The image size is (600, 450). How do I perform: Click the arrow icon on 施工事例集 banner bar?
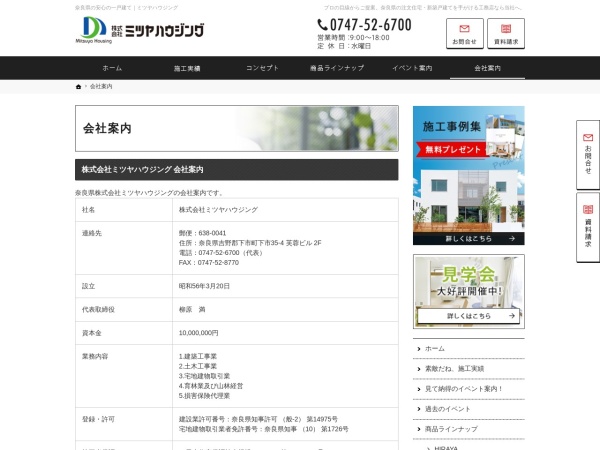coord(512,238)
